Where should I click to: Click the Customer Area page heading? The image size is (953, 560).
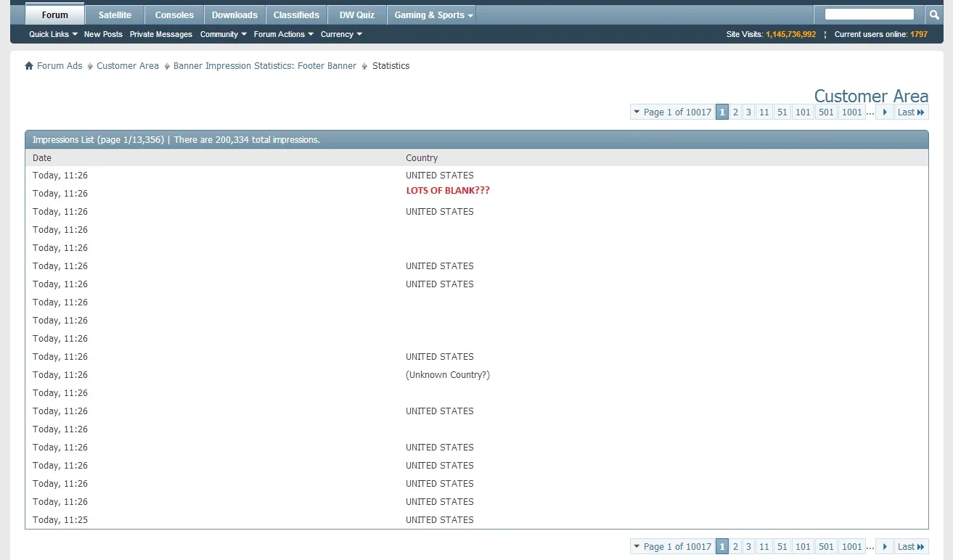pyautogui.click(x=871, y=96)
